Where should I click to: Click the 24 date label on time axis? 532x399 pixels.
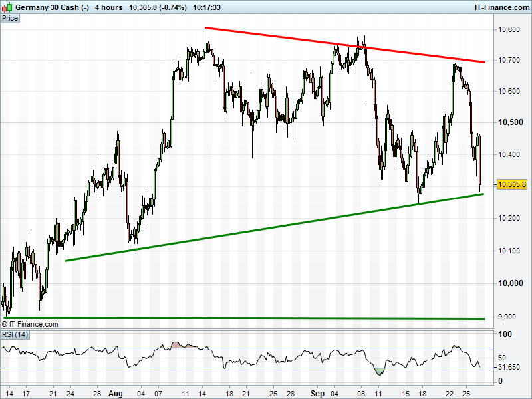[70, 394]
